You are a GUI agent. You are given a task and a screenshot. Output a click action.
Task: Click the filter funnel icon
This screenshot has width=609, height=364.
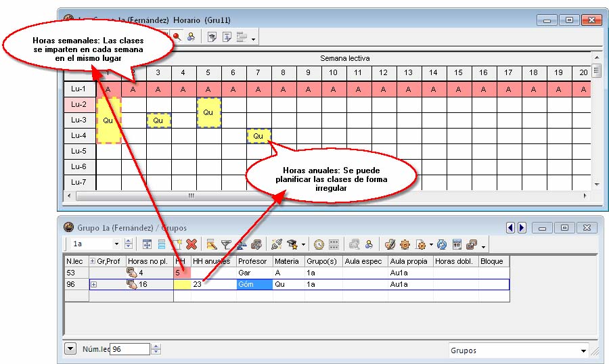click(225, 244)
